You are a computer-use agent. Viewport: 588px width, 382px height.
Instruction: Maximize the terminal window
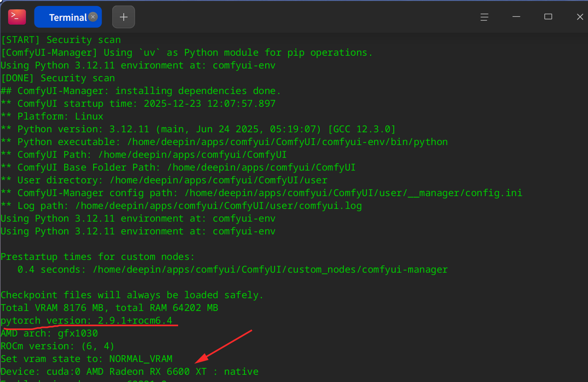pyautogui.click(x=548, y=17)
